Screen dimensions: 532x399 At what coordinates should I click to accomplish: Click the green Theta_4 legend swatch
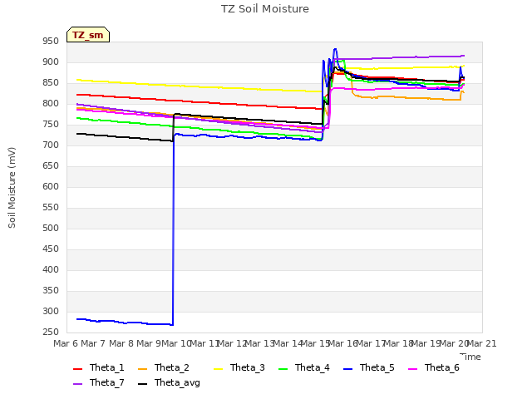tap(283, 369)
